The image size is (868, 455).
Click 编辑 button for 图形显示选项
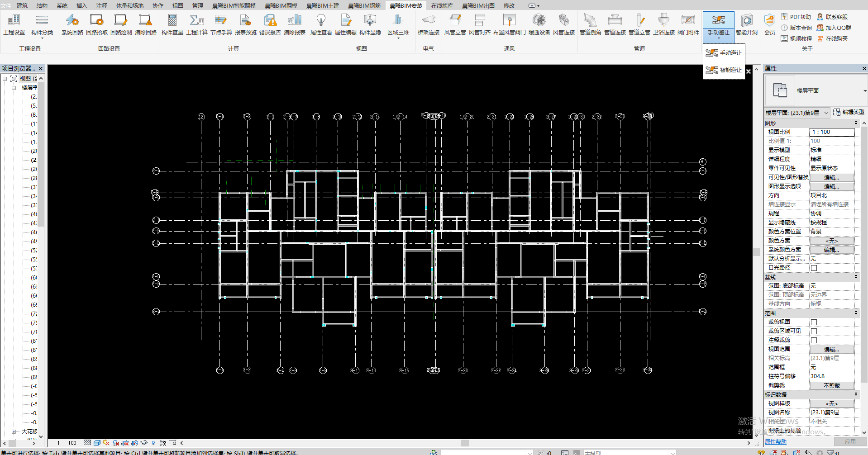pyautogui.click(x=832, y=186)
